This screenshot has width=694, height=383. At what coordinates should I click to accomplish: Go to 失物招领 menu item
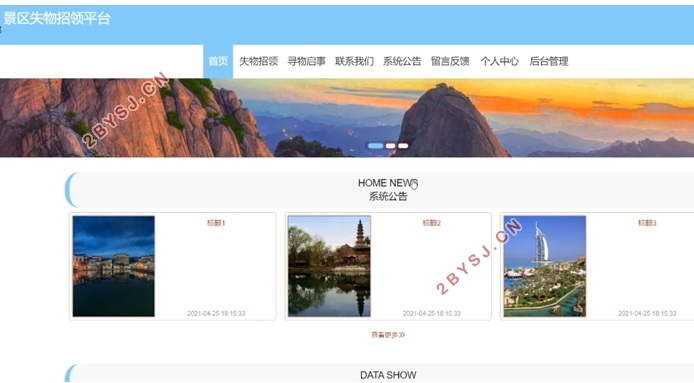tap(258, 61)
